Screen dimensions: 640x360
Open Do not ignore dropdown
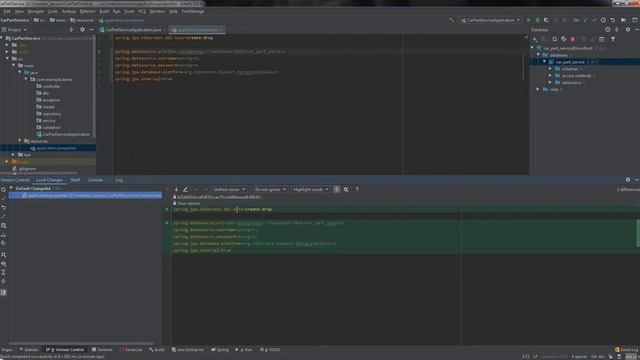coord(270,189)
